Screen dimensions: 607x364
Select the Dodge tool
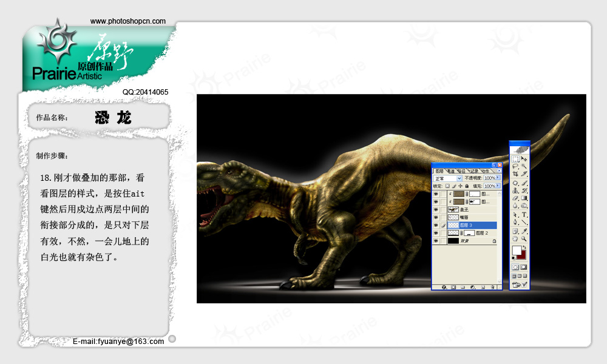(524, 206)
